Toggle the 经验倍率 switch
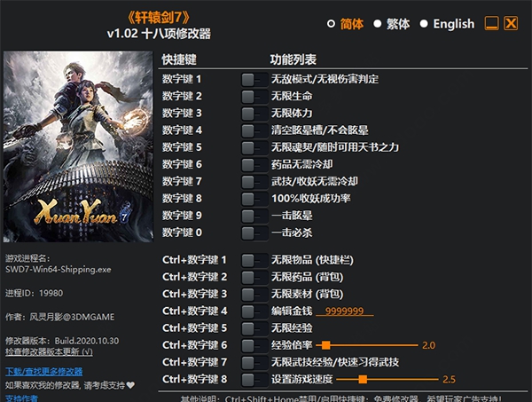The width and height of the screenshot is (532, 402). (254, 346)
